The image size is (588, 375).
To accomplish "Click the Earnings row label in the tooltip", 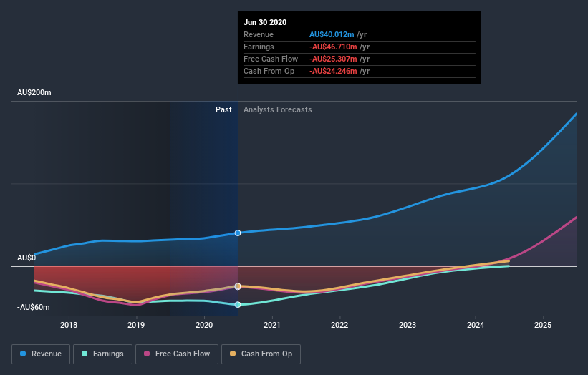I will [259, 47].
